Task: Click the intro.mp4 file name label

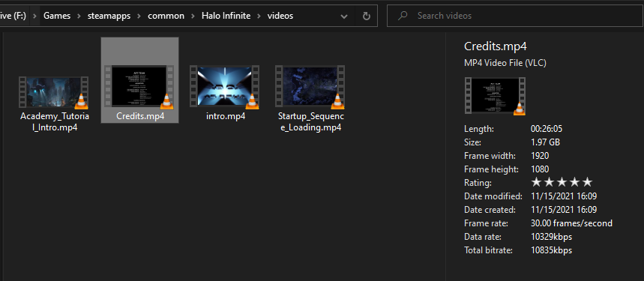Action: coord(226,116)
